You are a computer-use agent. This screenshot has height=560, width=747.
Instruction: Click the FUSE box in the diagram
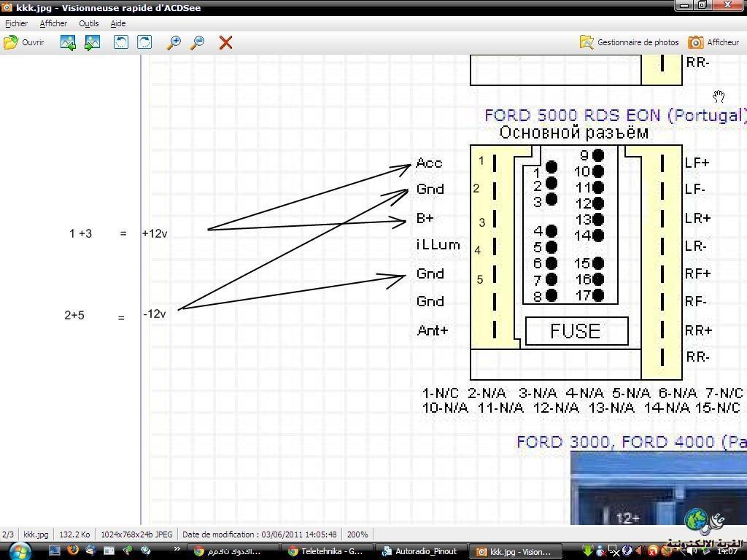[576, 331]
